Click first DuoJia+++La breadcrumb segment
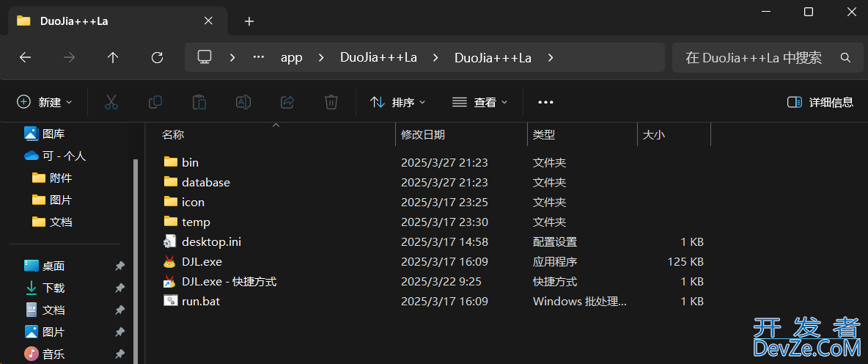The width and height of the screenshot is (868, 364). (x=378, y=58)
